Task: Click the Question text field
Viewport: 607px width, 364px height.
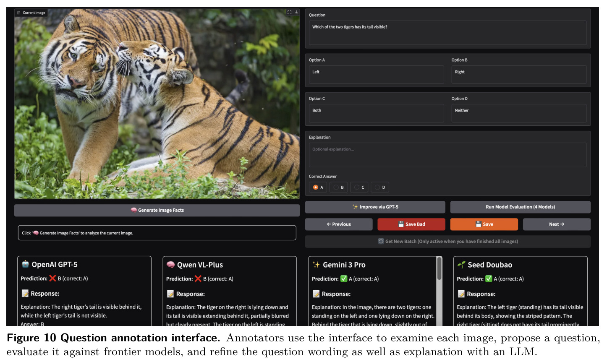Action: click(447, 33)
